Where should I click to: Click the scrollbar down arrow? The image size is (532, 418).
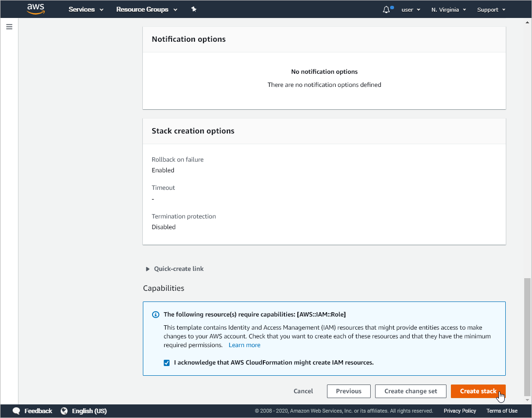527,400
